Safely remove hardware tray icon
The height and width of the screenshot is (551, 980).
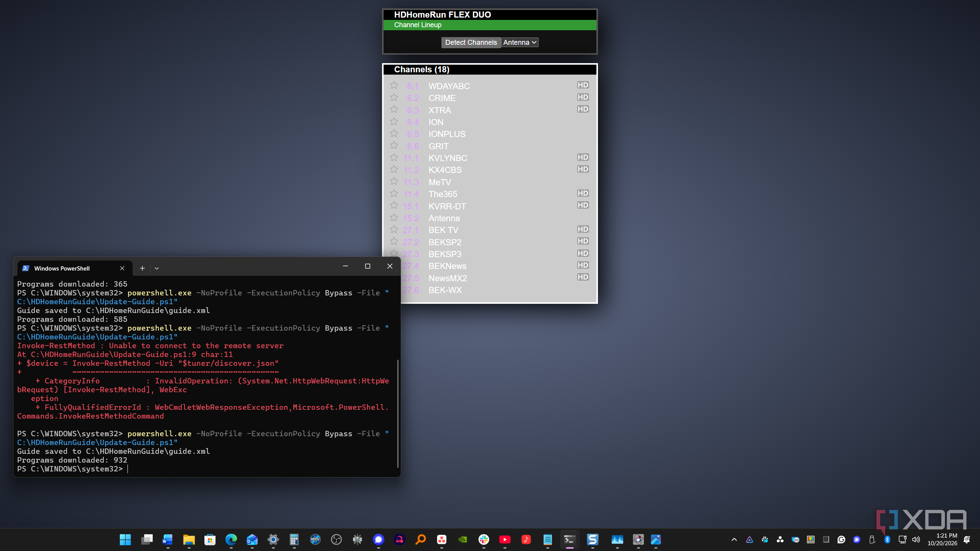click(x=872, y=540)
